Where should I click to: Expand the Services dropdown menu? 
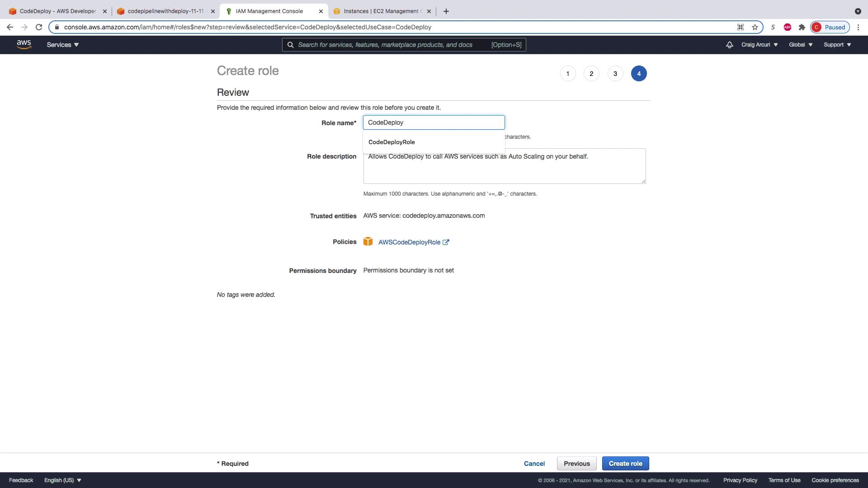(62, 45)
